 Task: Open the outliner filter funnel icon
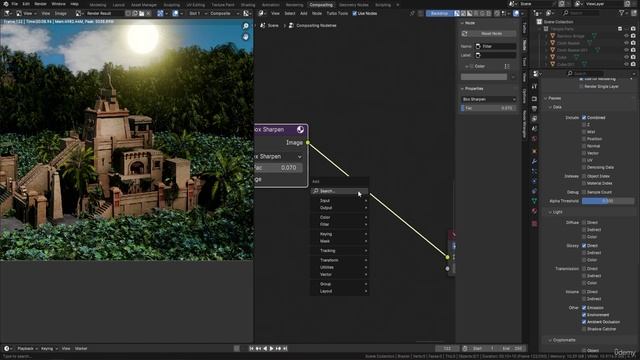click(622, 13)
